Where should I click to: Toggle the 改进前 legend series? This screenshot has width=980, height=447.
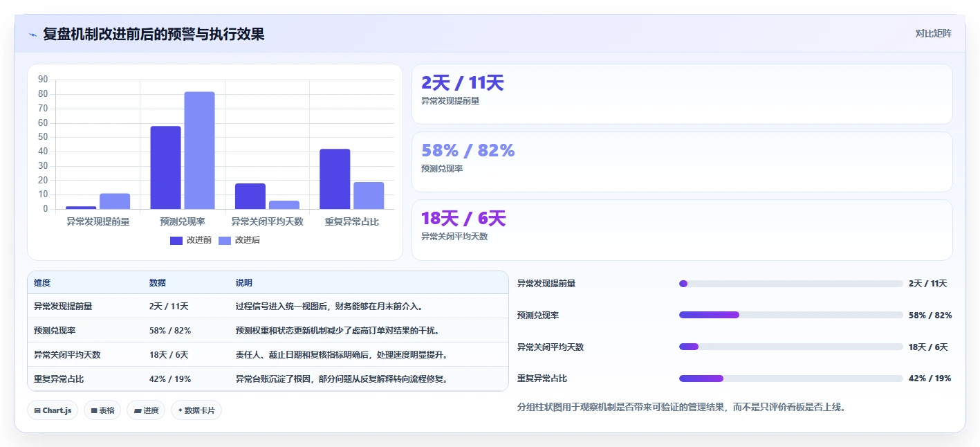click(191, 240)
